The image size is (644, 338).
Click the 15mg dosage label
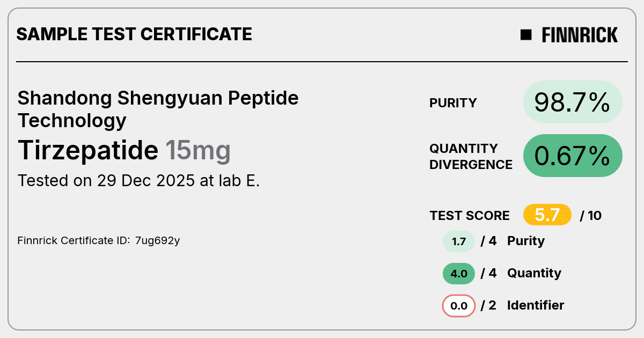(197, 151)
